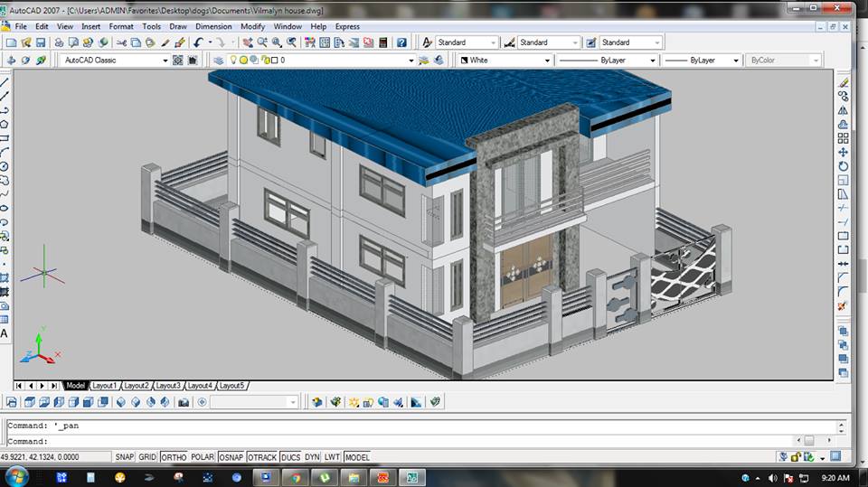Click the Undo arrow icon
Screen dimensions: 868x487
point(198,42)
